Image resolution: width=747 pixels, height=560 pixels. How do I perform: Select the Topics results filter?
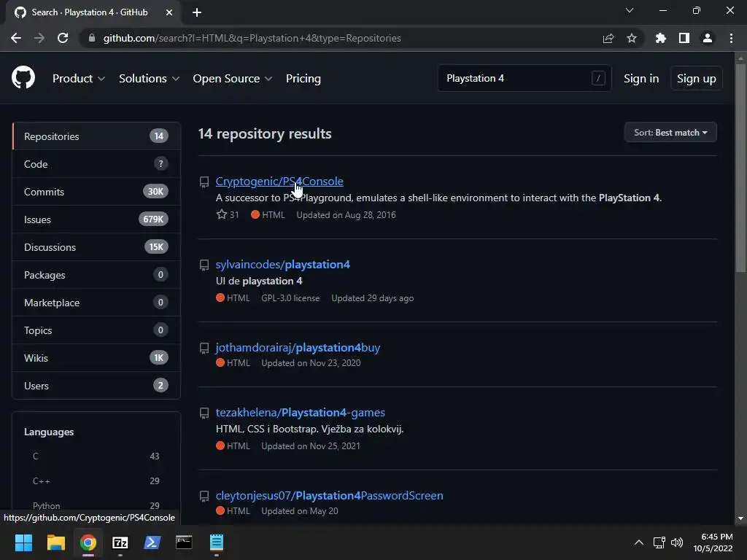tap(96, 330)
